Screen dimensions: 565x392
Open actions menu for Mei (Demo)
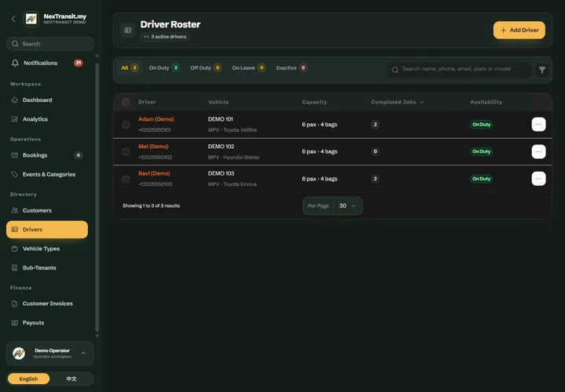click(538, 151)
